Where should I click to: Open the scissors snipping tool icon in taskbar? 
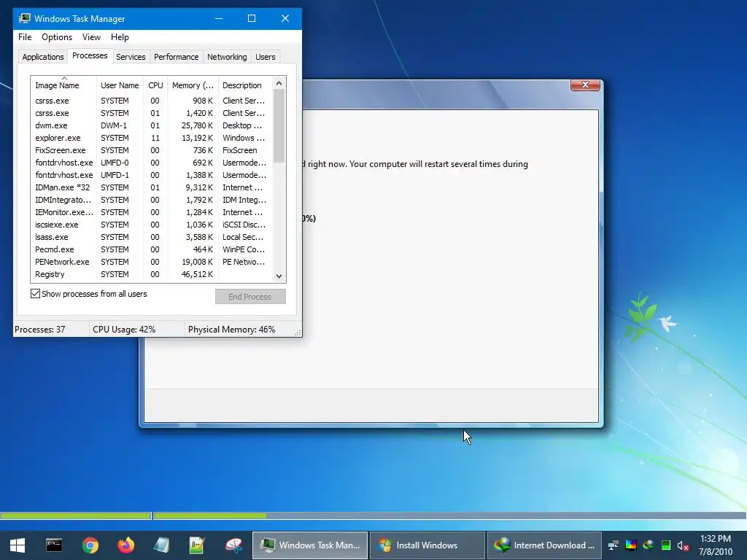click(233, 545)
